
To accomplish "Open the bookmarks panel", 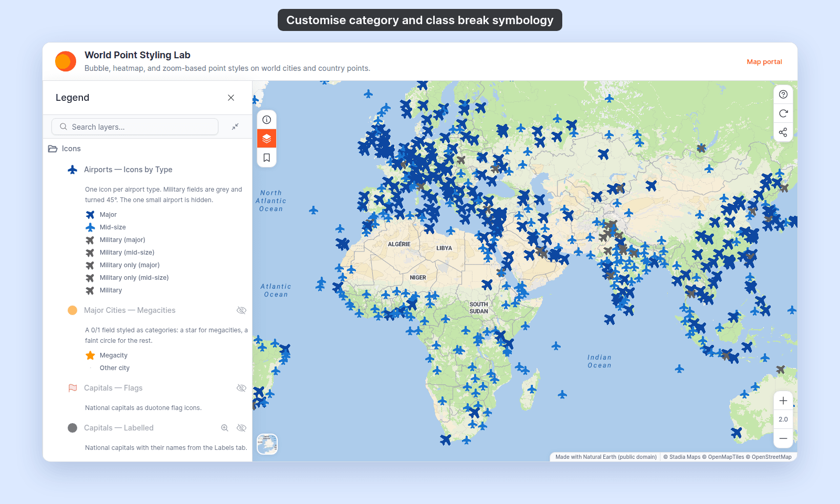I will coord(267,157).
